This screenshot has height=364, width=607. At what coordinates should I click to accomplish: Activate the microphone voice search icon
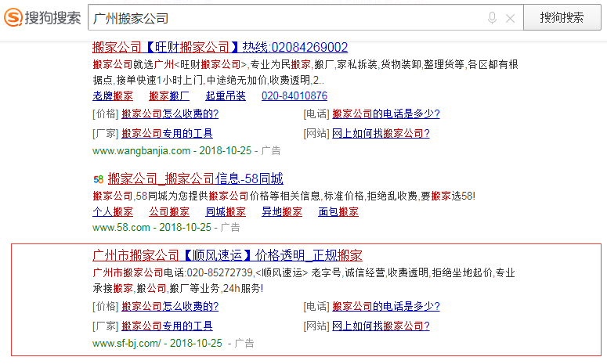492,18
